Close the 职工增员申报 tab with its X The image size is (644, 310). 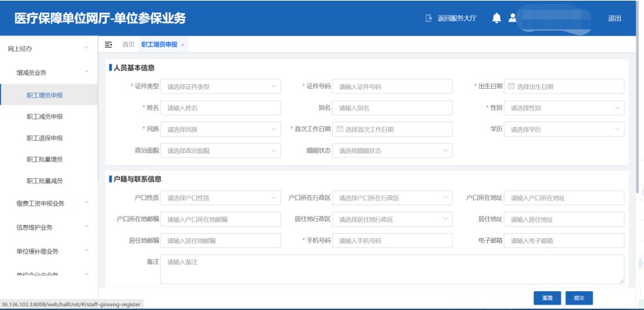[183, 44]
